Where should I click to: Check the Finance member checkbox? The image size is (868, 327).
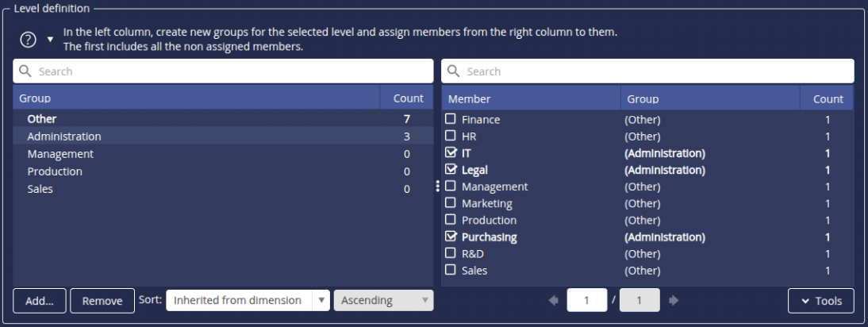click(x=451, y=119)
